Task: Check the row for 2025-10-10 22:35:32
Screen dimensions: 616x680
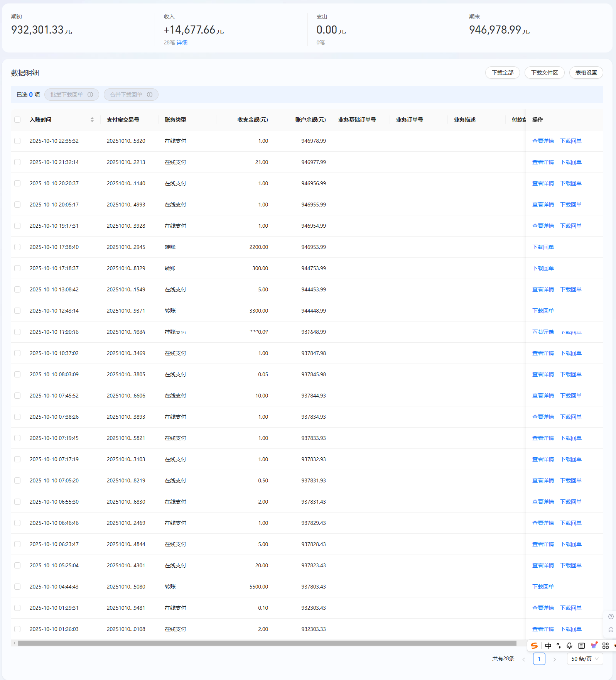Action: tap(17, 141)
